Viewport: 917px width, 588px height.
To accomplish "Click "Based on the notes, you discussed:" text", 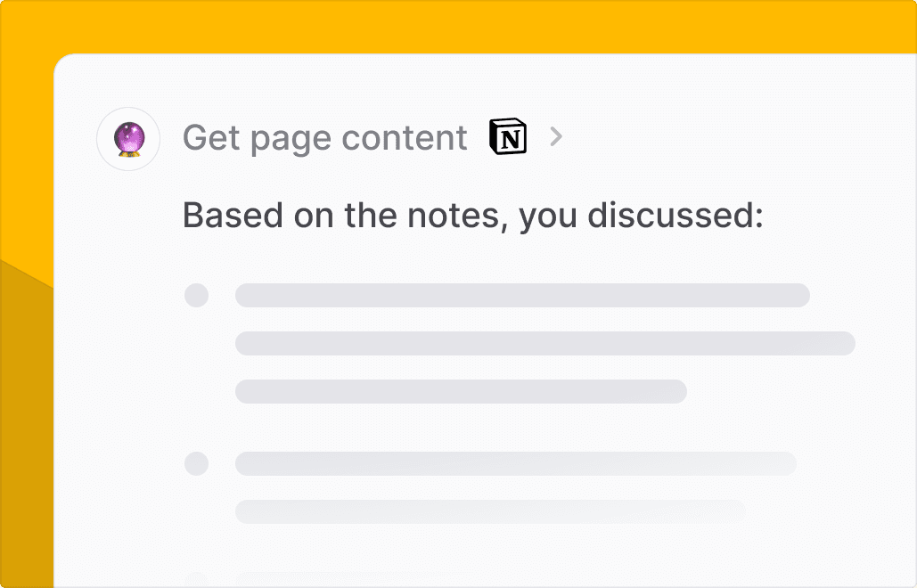I will coord(472,216).
